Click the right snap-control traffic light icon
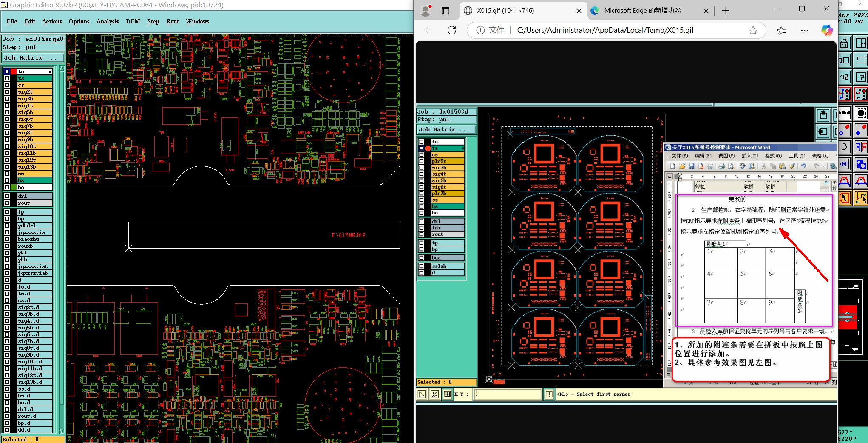The height and width of the screenshot is (443, 868). (x=861, y=94)
